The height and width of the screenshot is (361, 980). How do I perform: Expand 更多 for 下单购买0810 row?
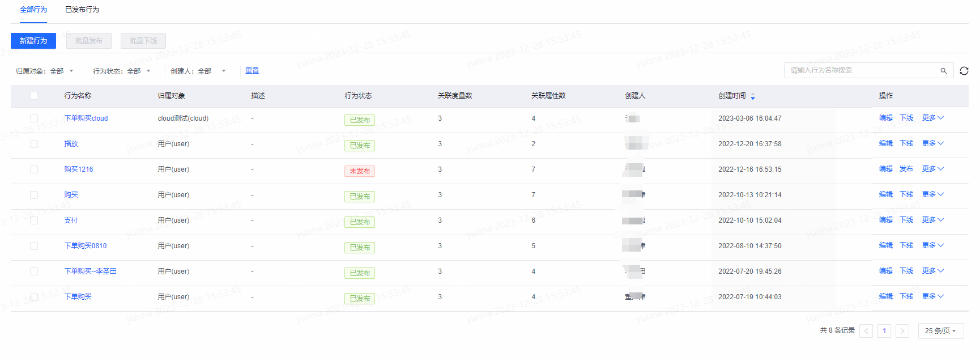pos(932,245)
